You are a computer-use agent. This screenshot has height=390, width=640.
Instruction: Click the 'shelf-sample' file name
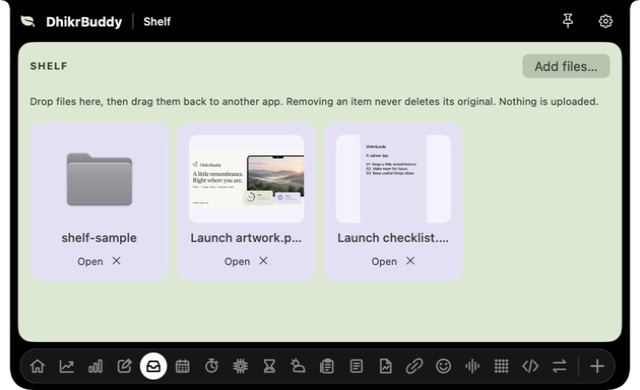(99, 238)
